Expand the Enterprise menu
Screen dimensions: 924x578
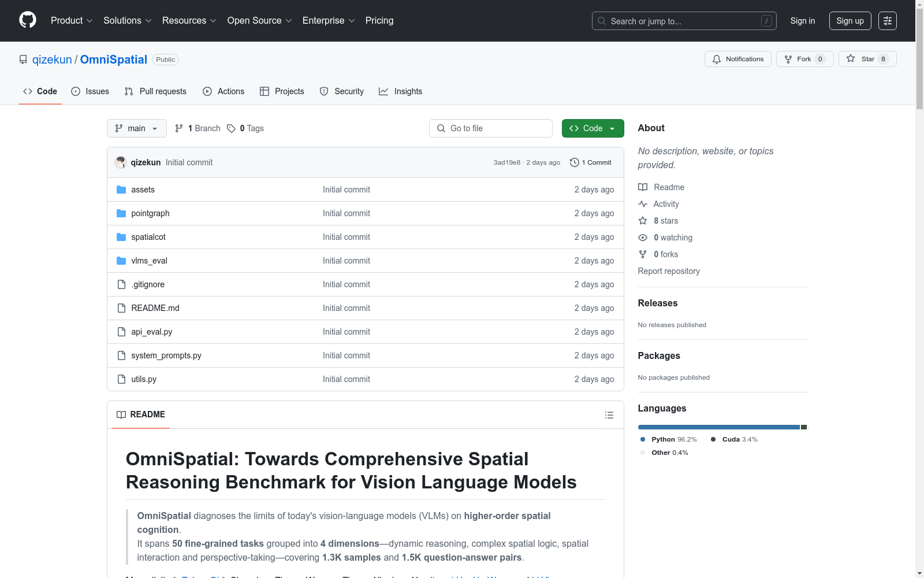pyautogui.click(x=329, y=21)
